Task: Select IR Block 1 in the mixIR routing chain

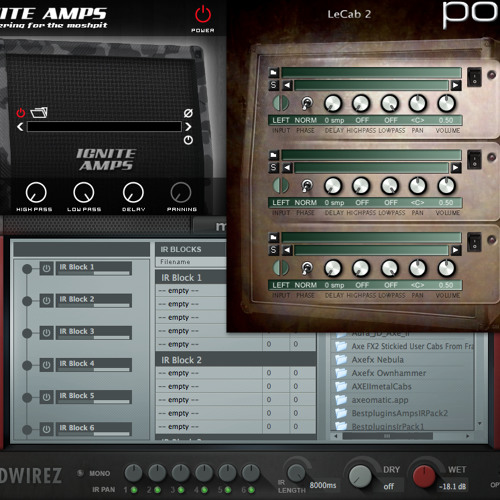Action: tap(94, 268)
